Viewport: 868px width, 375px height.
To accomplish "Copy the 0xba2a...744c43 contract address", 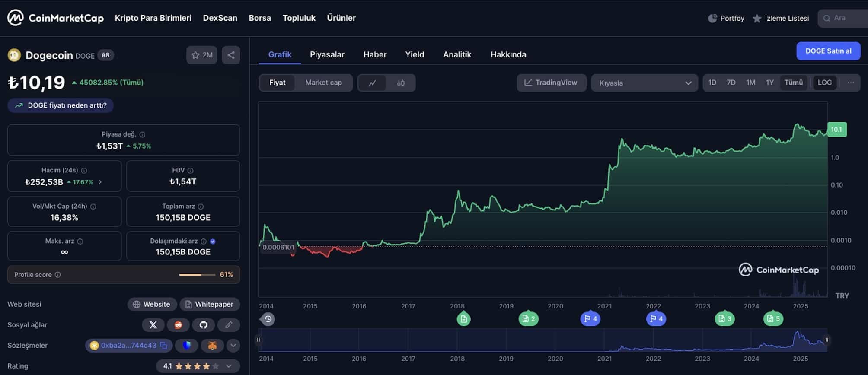I will click(x=163, y=346).
